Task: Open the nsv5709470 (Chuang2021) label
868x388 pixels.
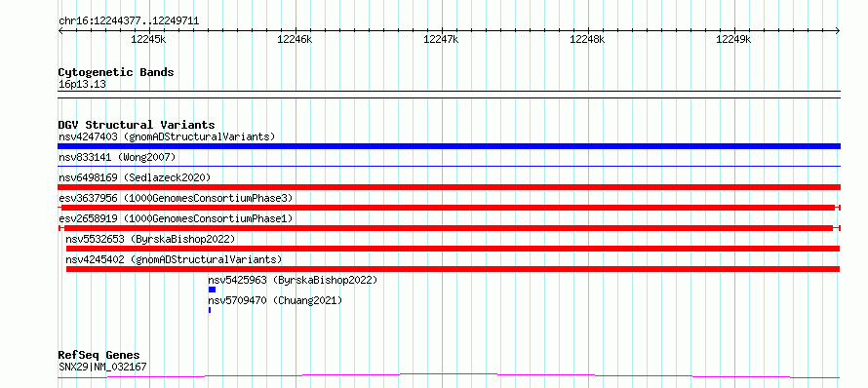Action: [x=275, y=300]
